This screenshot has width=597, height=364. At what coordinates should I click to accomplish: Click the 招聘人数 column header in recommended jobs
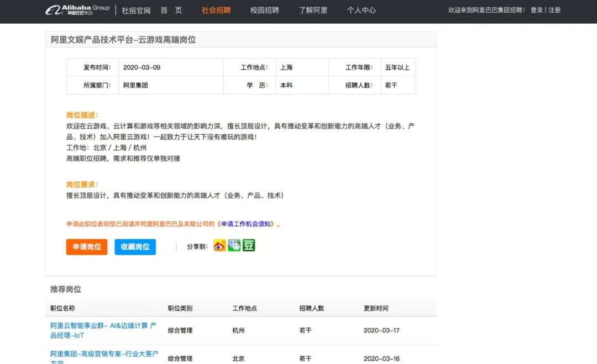(x=311, y=308)
